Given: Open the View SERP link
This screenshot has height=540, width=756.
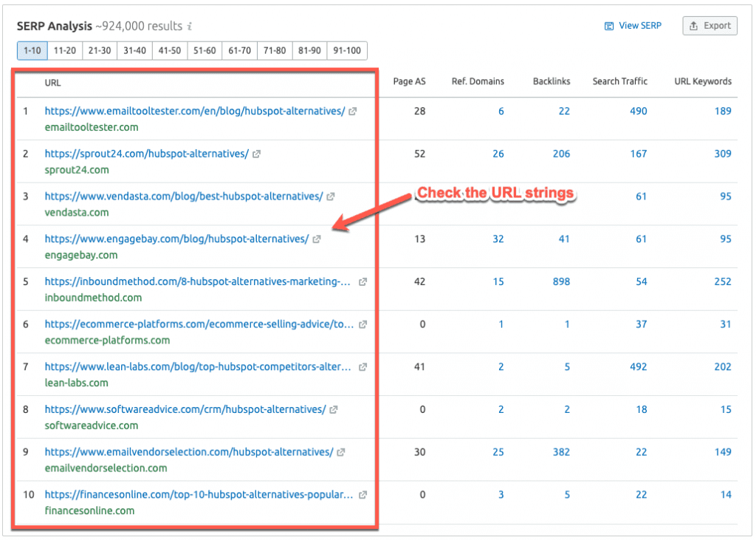Looking at the screenshot, I should [633, 26].
